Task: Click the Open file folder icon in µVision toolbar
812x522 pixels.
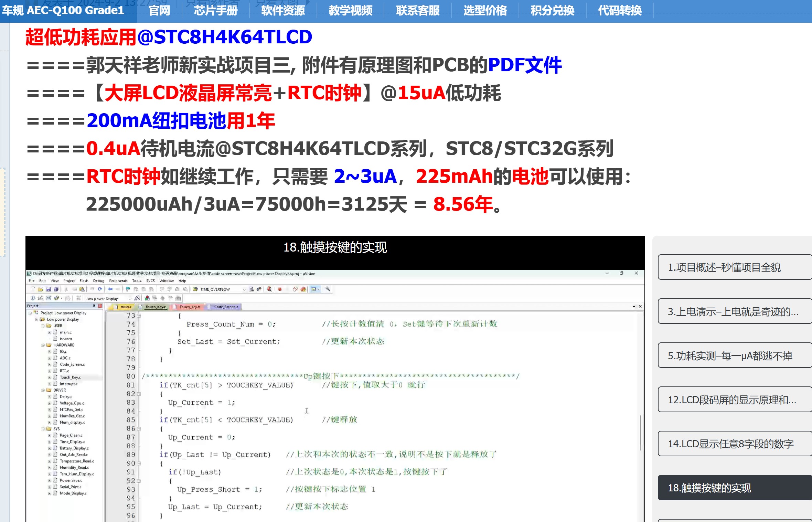Action: pos(41,289)
